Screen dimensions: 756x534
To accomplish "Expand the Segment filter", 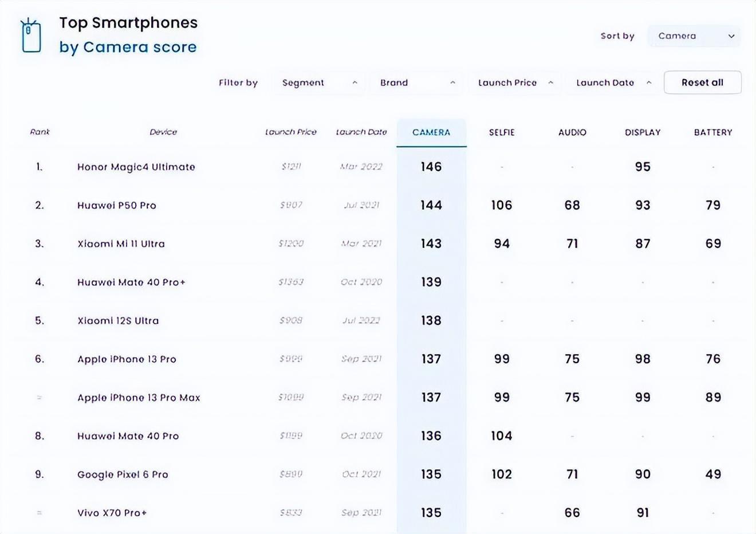I will click(319, 83).
